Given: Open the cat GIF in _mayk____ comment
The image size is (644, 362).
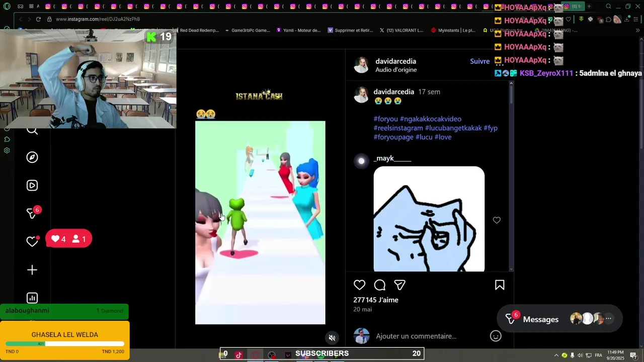Looking at the screenshot, I should point(429,219).
